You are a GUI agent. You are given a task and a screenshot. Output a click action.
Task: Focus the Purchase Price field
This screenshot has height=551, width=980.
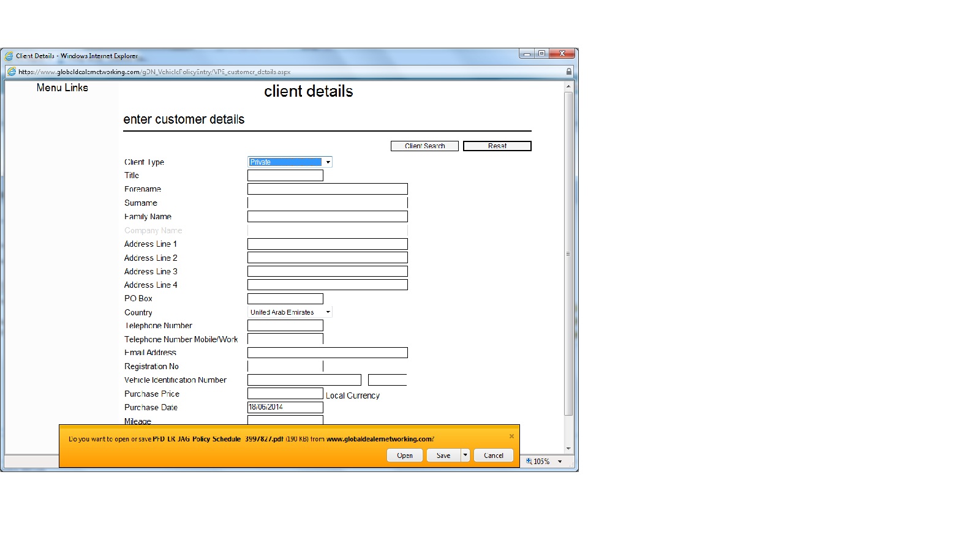pyautogui.click(x=285, y=394)
